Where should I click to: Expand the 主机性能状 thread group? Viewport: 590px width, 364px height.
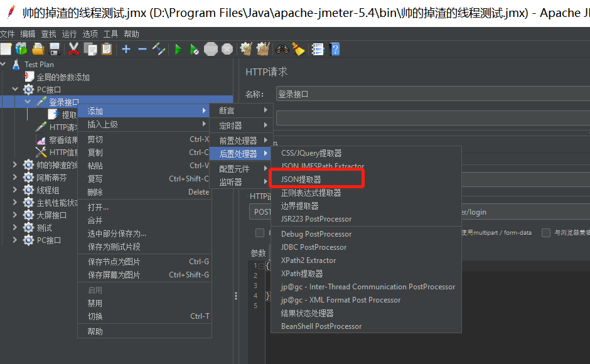coord(15,203)
